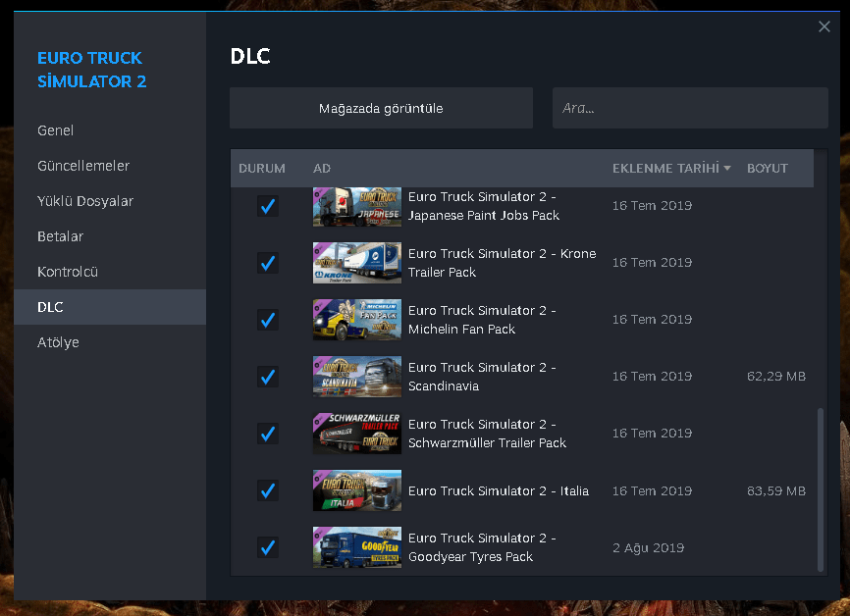Uncheck the Japanese Paint Jobs Pack checkbox

(268, 206)
